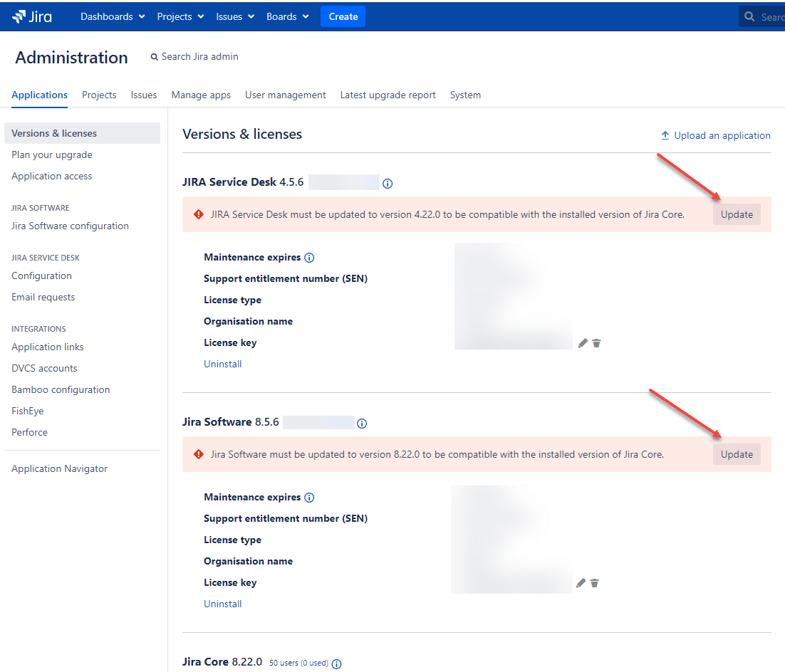The height and width of the screenshot is (672, 785).
Task: Uninstall JIRA Service Desk
Action: click(223, 364)
